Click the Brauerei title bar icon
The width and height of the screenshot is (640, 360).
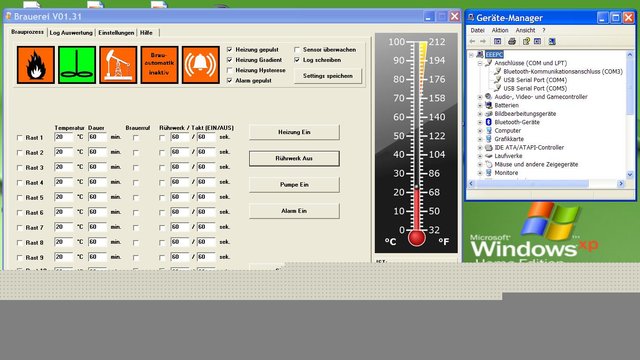click(x=9, y=16)
